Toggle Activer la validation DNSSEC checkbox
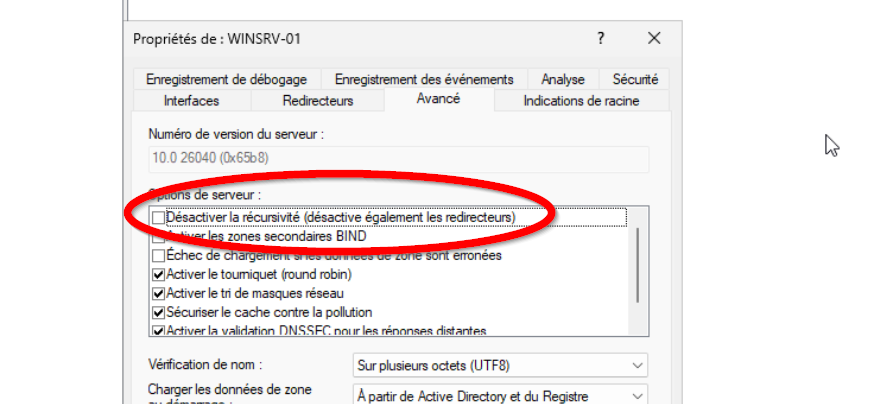The width and height of the screenshot is (889, 404). [158, 330]
